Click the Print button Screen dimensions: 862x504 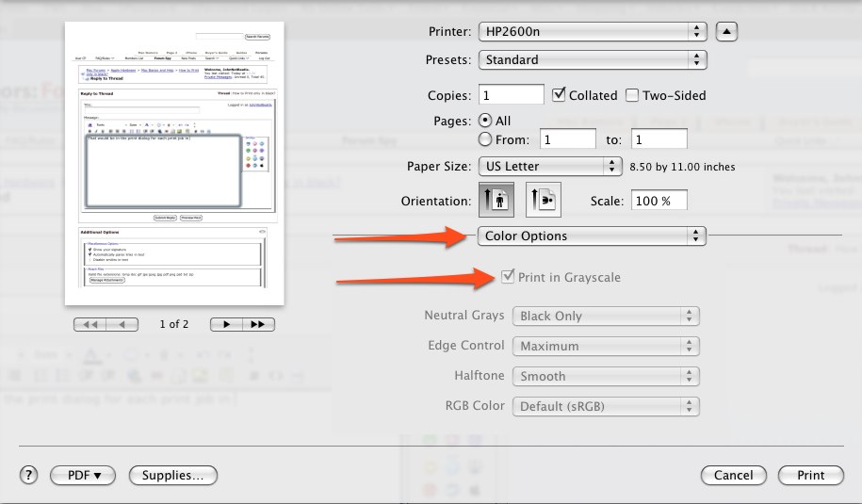click(811, 476)
